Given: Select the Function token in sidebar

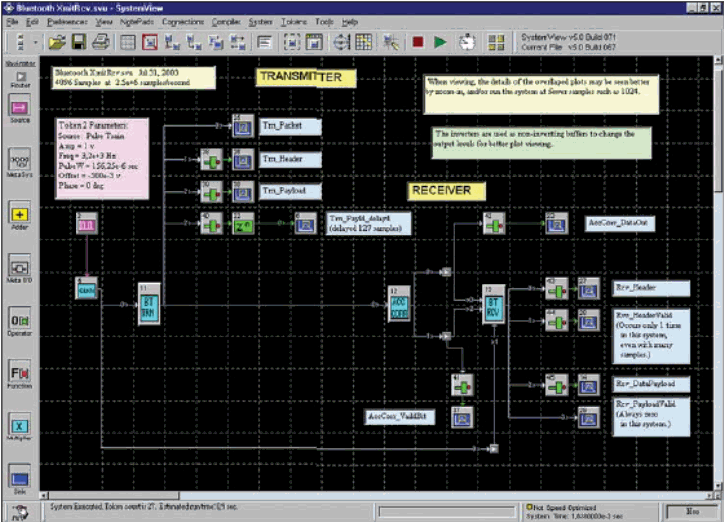Looking at the screenshot, I should pos(20,373).
